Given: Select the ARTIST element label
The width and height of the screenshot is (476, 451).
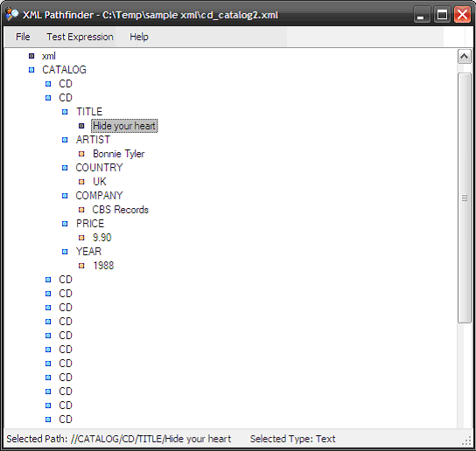Looking at the screenshot, I should pos(93,140).
